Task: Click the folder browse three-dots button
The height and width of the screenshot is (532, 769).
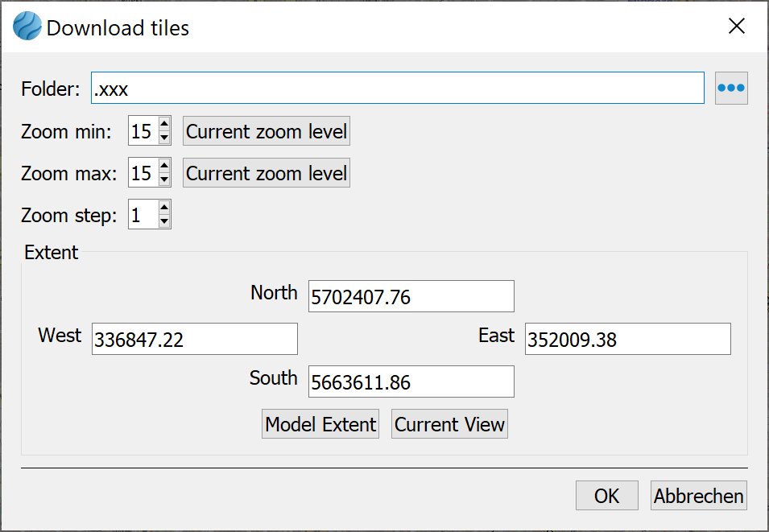Action: click(x=731, y=89)
